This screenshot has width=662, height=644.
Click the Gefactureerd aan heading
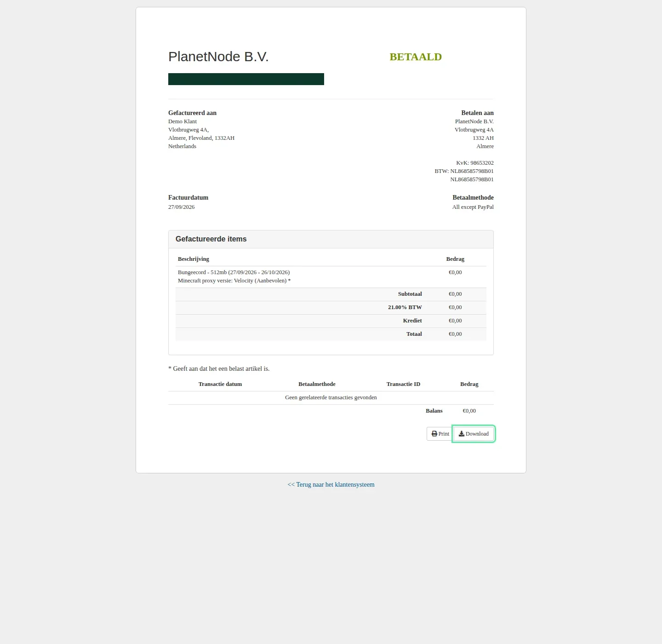192,113
